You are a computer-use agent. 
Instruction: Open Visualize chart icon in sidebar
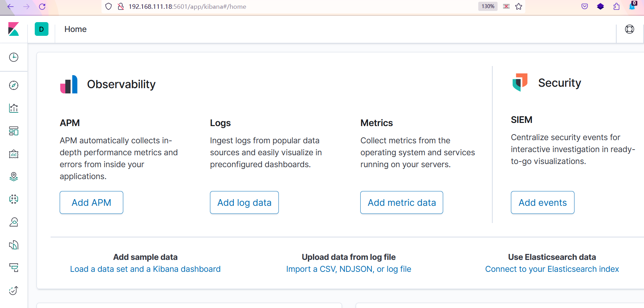[14, 108]
